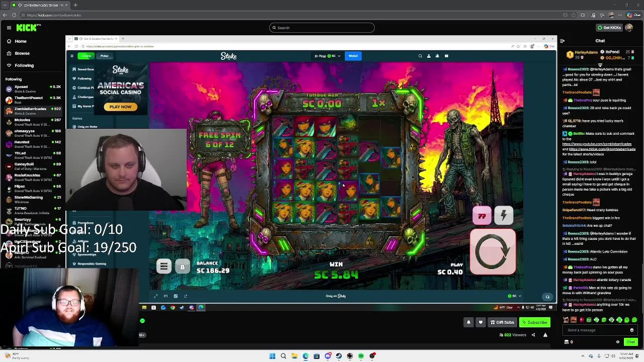Open OakleyBoiii channel in sidebar
644x362 pixels.
click(x=33, y=166)
